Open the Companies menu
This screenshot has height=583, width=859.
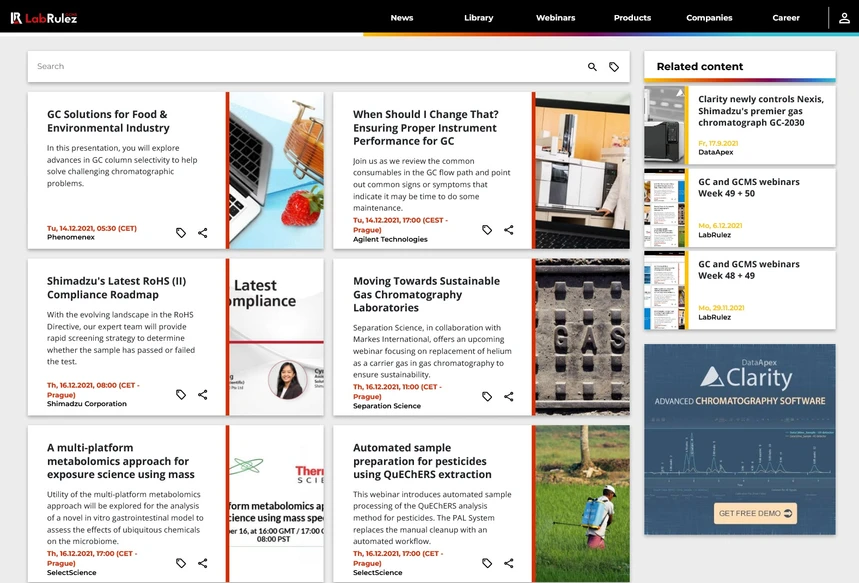point(709,18)
